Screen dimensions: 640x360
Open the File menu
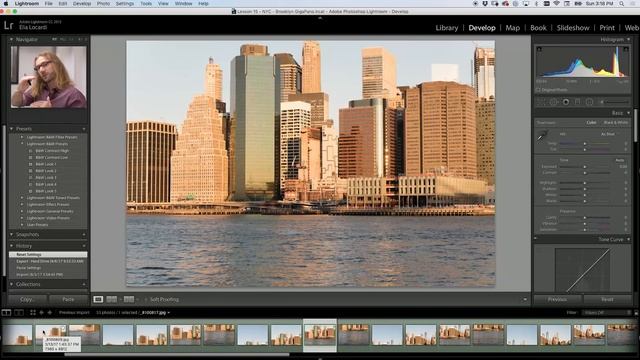49,4
